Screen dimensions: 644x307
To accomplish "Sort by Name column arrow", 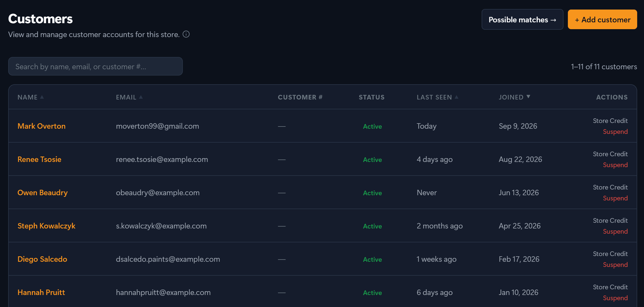I will pos(42,97).
